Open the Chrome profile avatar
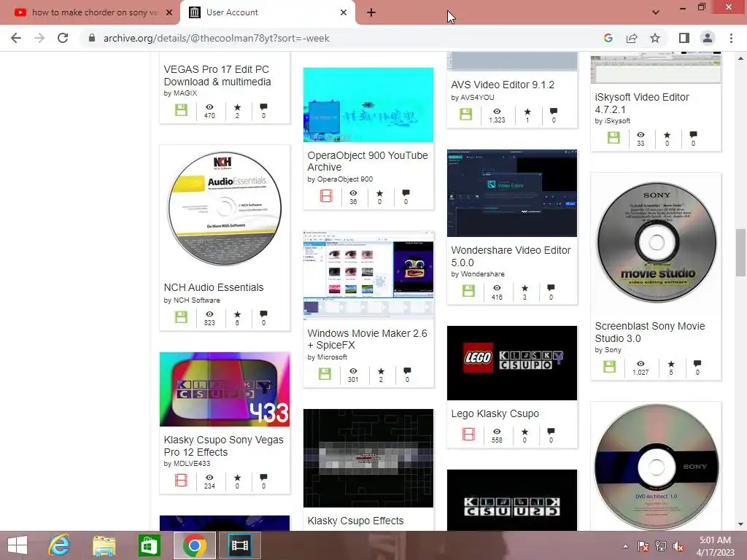Viewport: 747px width, 560px height. point(708,38)
